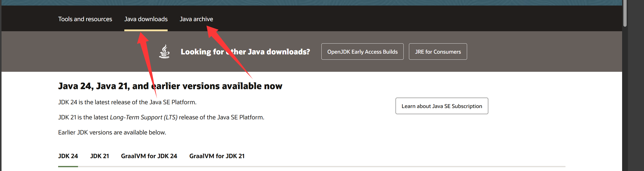644x171 pixels.
Task: Click 'Looking for other Java downloads?' banner text
Action: [245, 52]
